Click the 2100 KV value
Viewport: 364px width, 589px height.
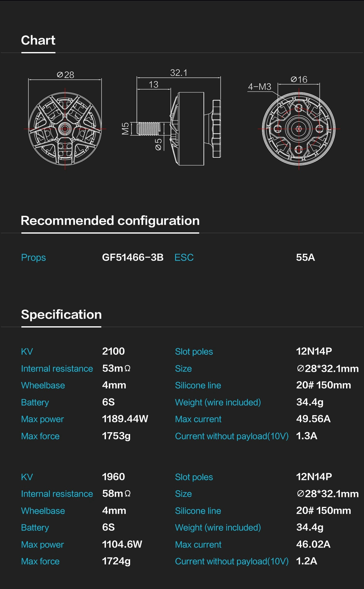point(113,351)
